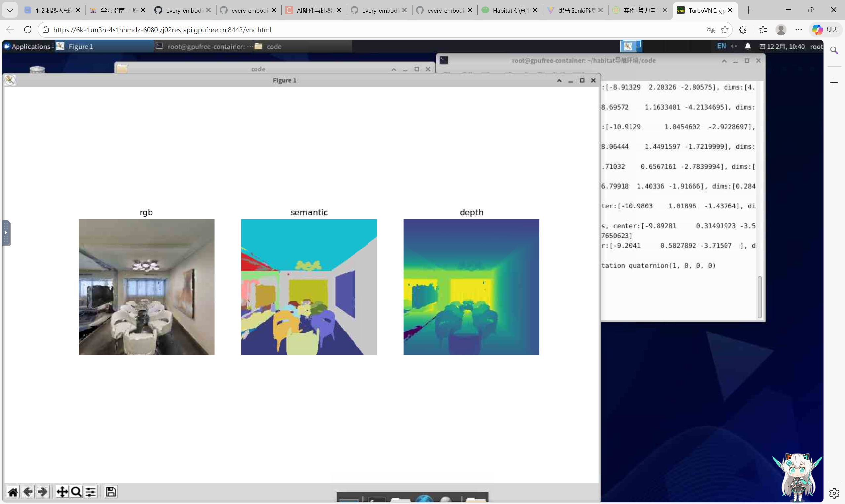The image size is (845, 504).
Task: Expand the noVNC side control handle
Action: (x=6, y=233)
